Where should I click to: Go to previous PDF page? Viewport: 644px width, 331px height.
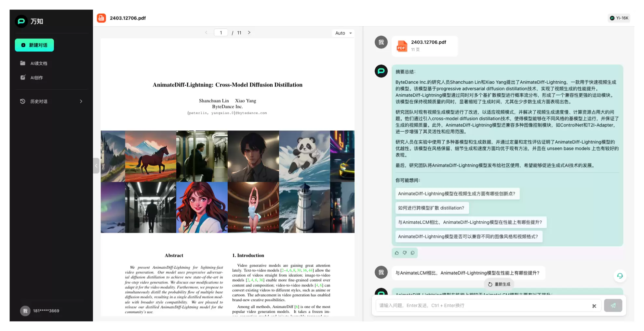pos(206,33)
